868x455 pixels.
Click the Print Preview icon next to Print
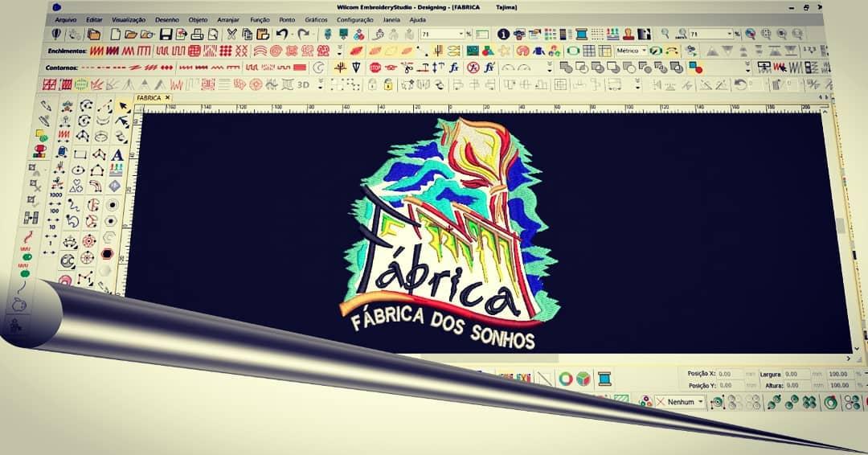212,35
